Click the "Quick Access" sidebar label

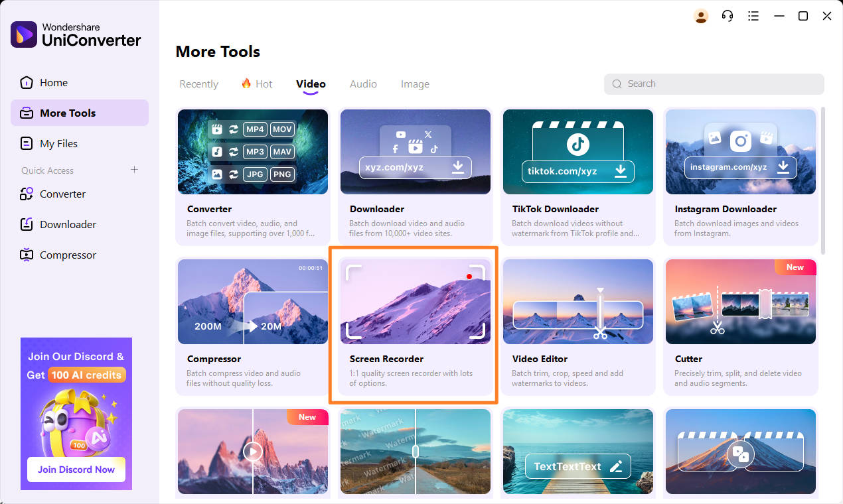pos(47,170)
